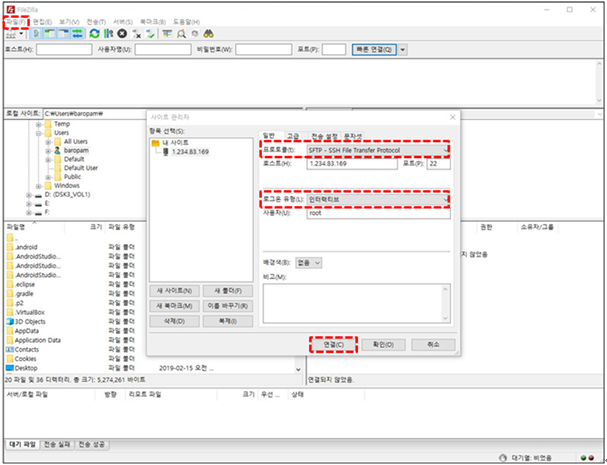Viewport: 607px width, 465px height.
Task: Open the 편집(E) menu
Action: 42,22
